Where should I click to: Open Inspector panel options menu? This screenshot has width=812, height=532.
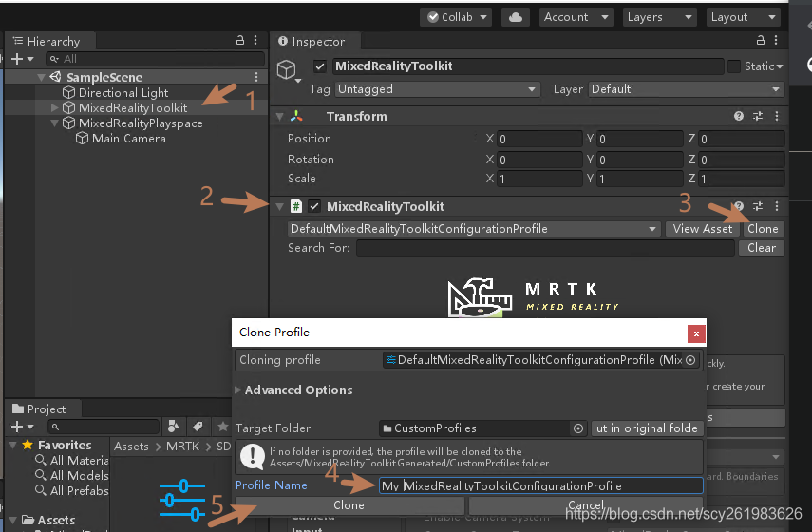click(x=776, y=41)
